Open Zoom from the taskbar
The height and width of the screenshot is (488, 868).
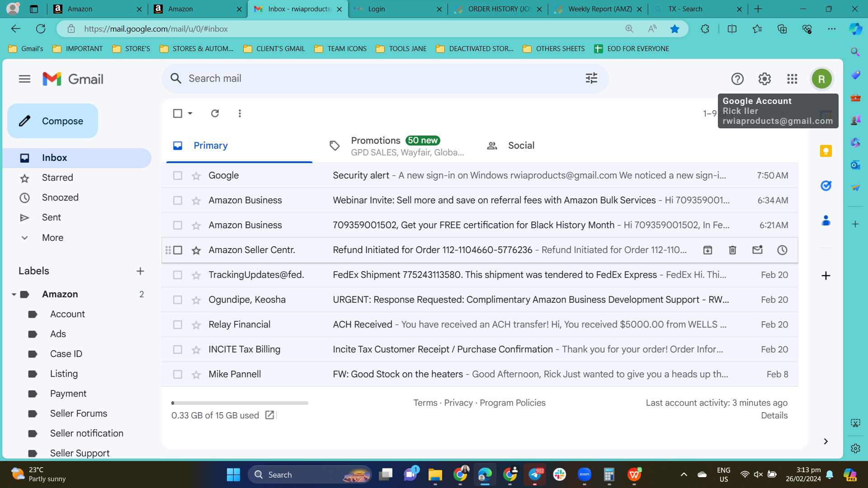[585, 474]
